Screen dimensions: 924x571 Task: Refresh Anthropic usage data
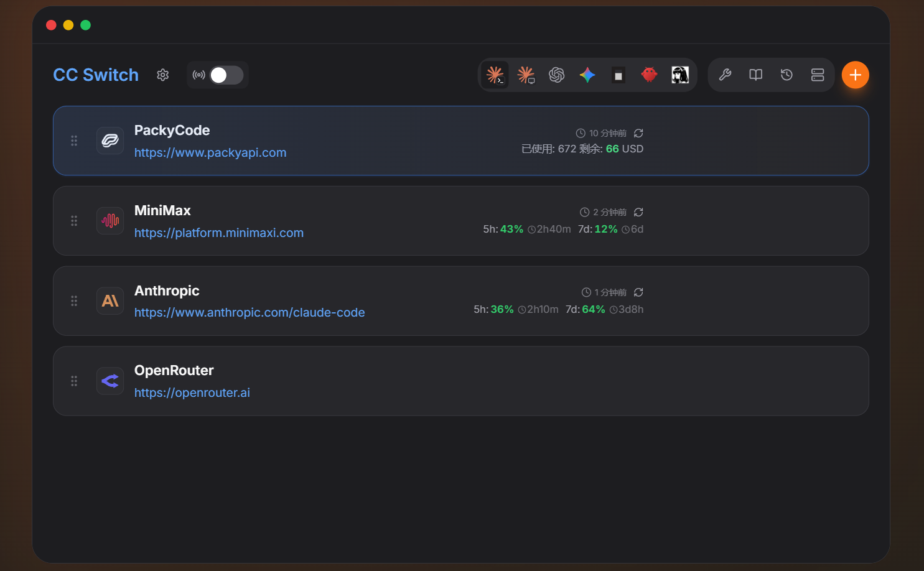(638, 292)
